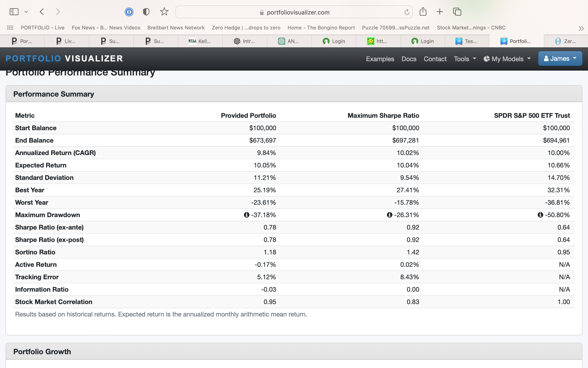Switch to the Kell... tab
The height and width of the screenshot is (368, 588).
click(200, 41)
